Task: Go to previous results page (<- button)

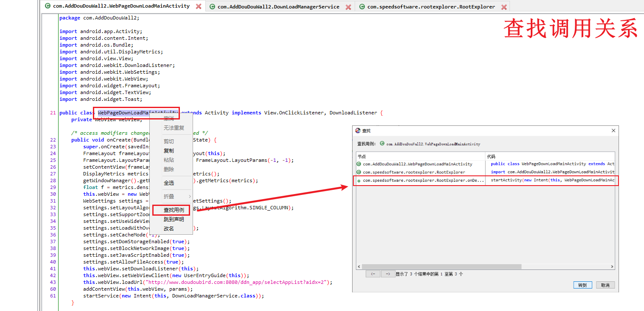Action: pyautogui.click(x=373, y=274)
